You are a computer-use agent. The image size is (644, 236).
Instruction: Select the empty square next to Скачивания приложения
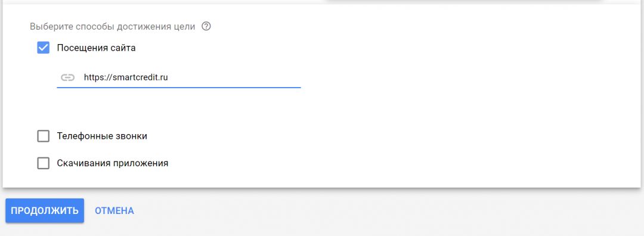(x=43, y=163)
